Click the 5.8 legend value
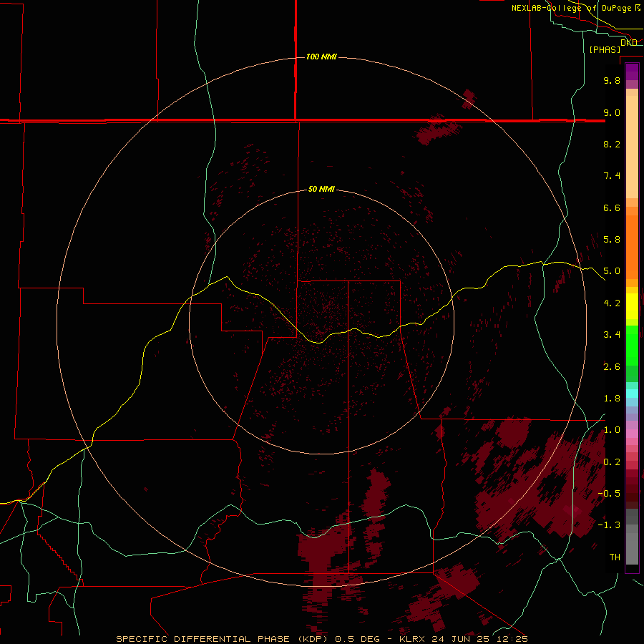The image size is (644, 644). coord(612,240)
